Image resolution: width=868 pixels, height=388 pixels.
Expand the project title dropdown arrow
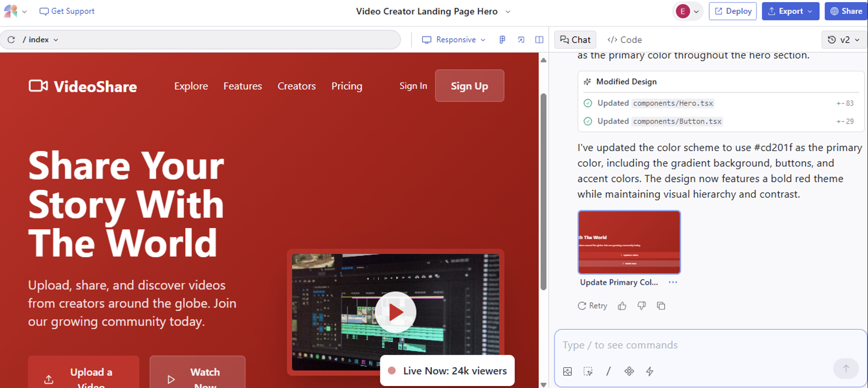(x=508, y=11)
